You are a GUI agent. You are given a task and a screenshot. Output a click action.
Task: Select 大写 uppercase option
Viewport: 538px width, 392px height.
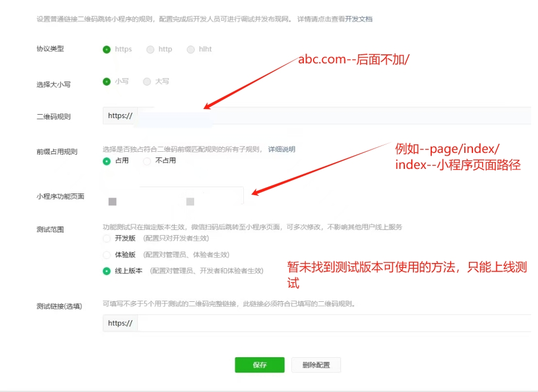(x=147, y=82)
